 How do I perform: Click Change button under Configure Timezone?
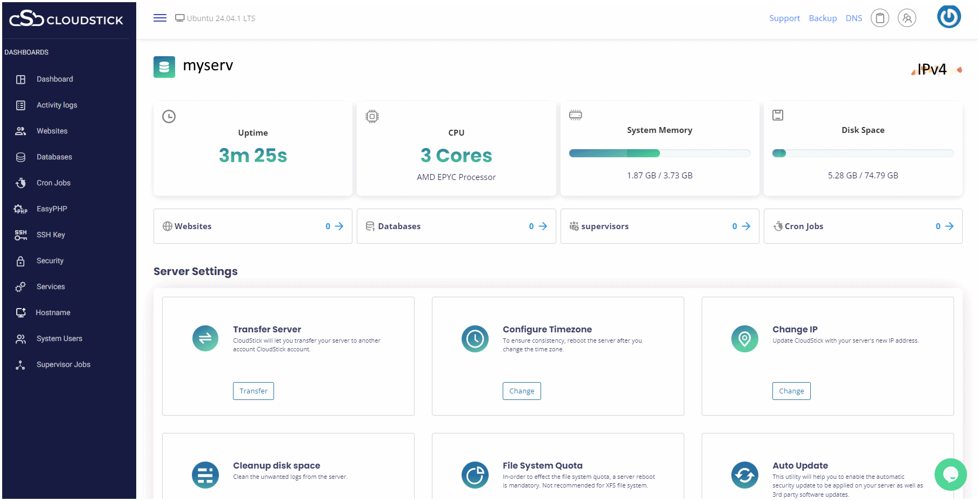point(521,391)
